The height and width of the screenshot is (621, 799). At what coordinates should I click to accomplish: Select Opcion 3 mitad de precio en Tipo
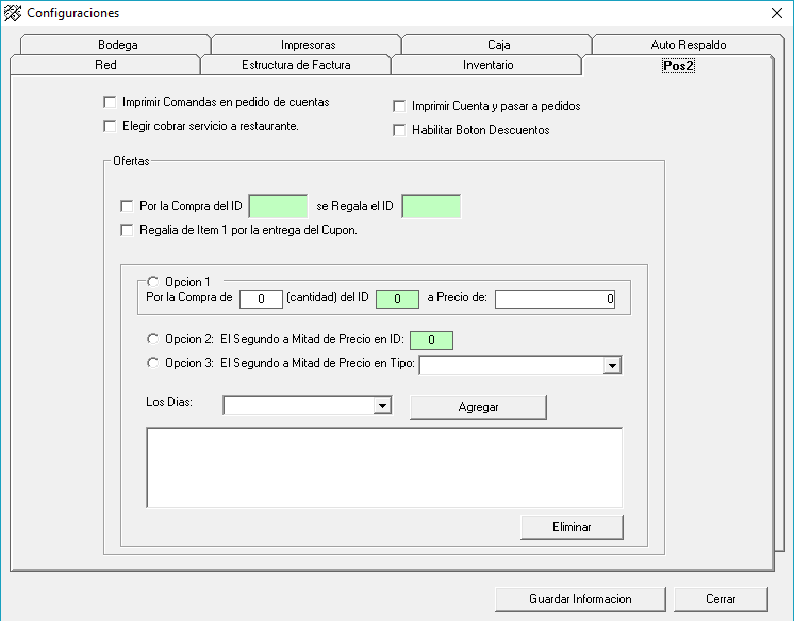[x=153, y=363]
